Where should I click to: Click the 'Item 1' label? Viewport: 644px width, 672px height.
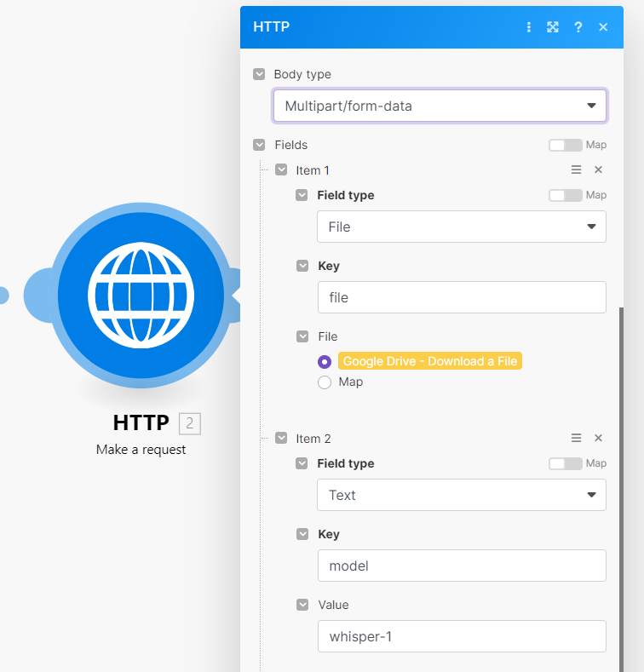tap(313, 170)
